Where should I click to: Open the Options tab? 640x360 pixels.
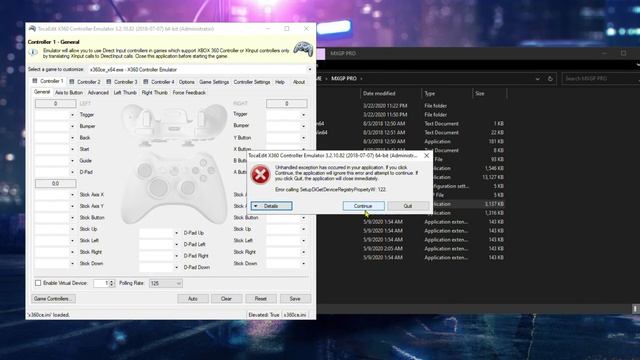click(187, 82)
